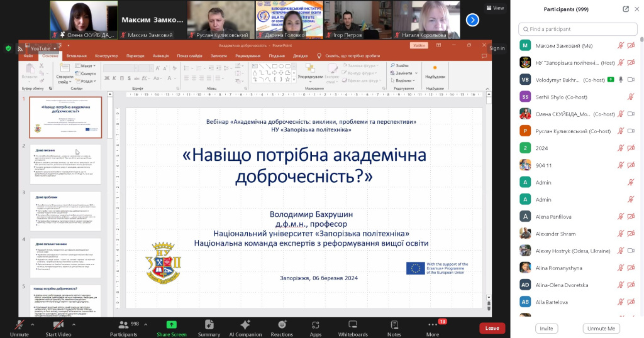This screenshot has height=338, width=644.
Task: Click the Unmute Me button
Action: pos(601,329)
